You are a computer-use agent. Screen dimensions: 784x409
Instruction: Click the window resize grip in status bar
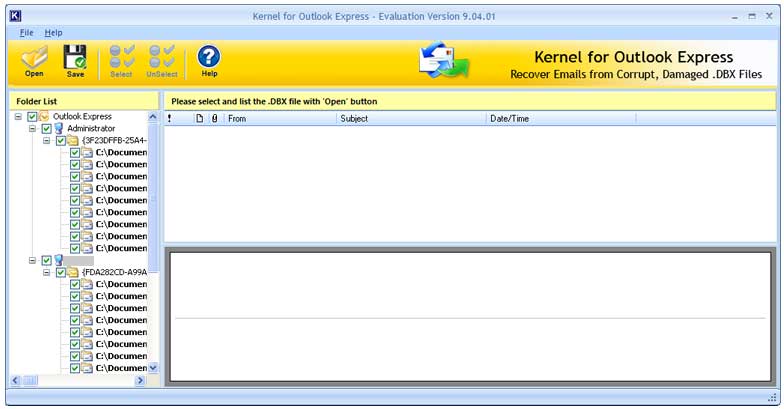tap(772, 398)
